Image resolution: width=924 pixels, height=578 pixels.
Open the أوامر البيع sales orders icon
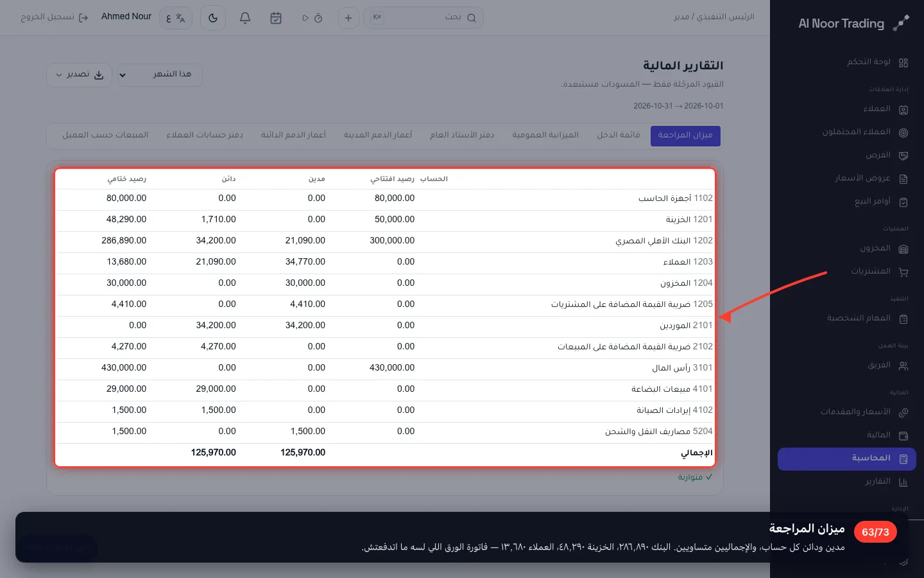pyautogui.click(x=903, y=202)
